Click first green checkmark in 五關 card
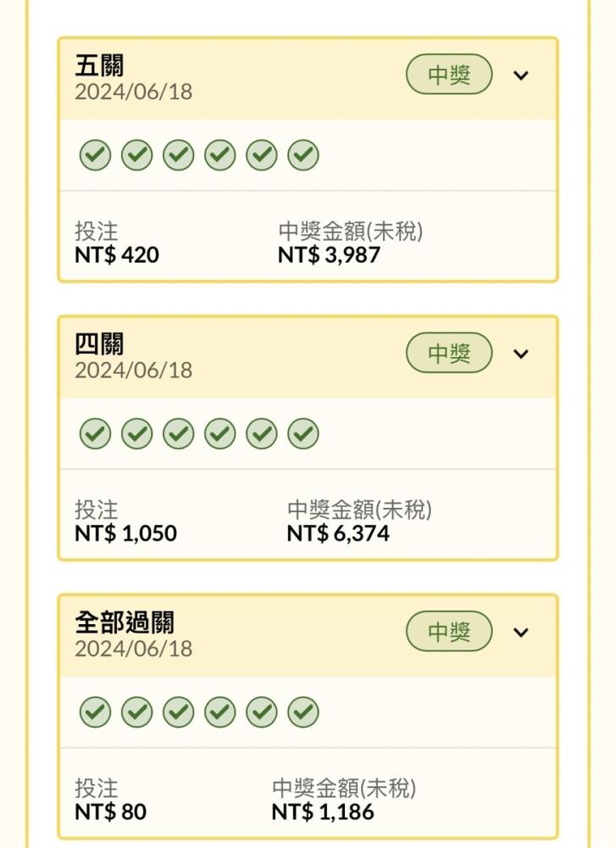Image resolution: width=616 pixels, height=848 pixels. [95, 155]
